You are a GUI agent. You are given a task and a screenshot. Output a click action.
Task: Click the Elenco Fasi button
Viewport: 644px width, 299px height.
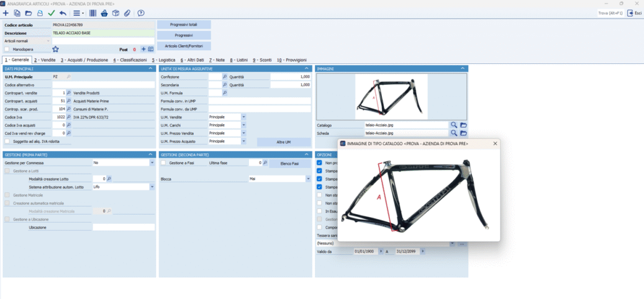click(289, 163)
